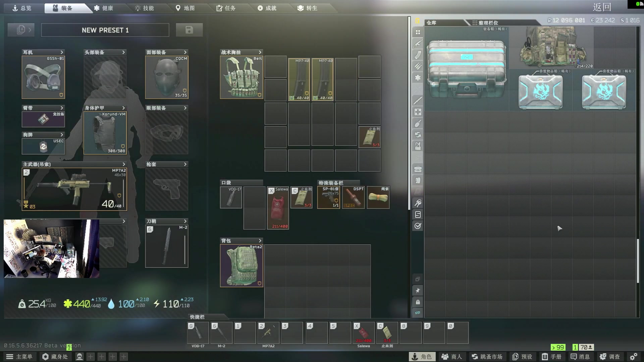Filter stash by checkmark quest items icon
The width and height of the screenshot is (644, 362).
(x=418, y=226)
